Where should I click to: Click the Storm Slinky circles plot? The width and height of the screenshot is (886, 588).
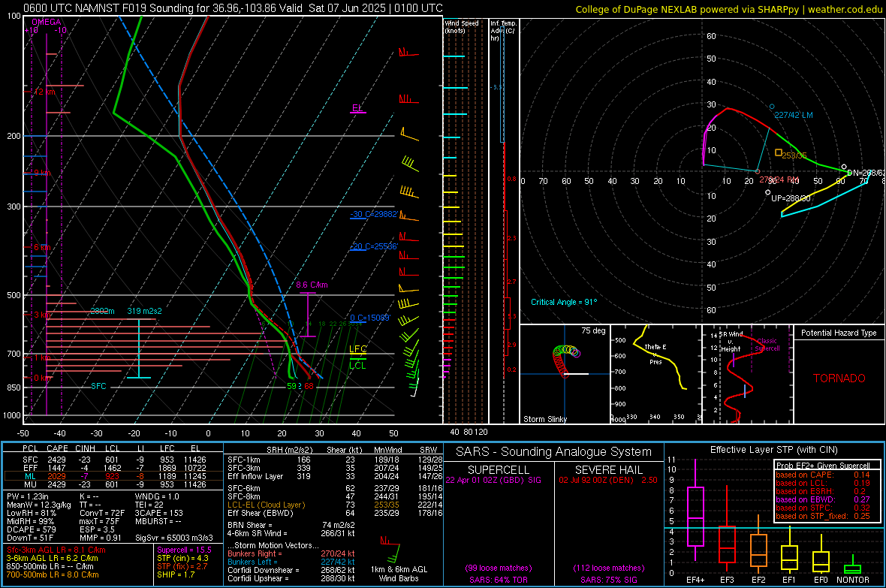(x=565, y=362)
